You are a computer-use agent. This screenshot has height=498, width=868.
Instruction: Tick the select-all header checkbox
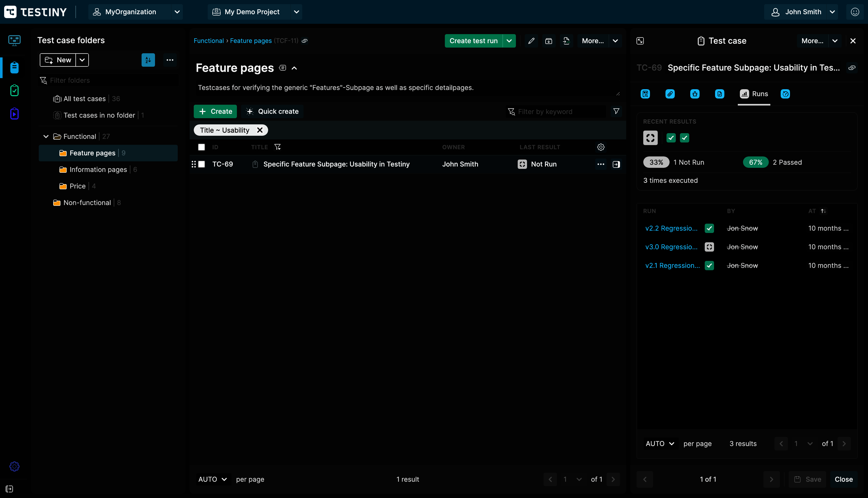pyautogui.click(x=201, y=147)
